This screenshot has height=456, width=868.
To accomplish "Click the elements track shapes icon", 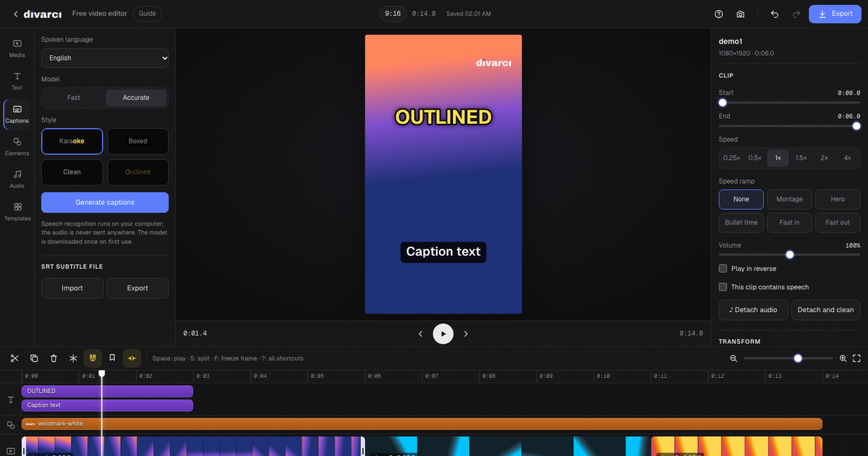I will (x=11, y=425).
